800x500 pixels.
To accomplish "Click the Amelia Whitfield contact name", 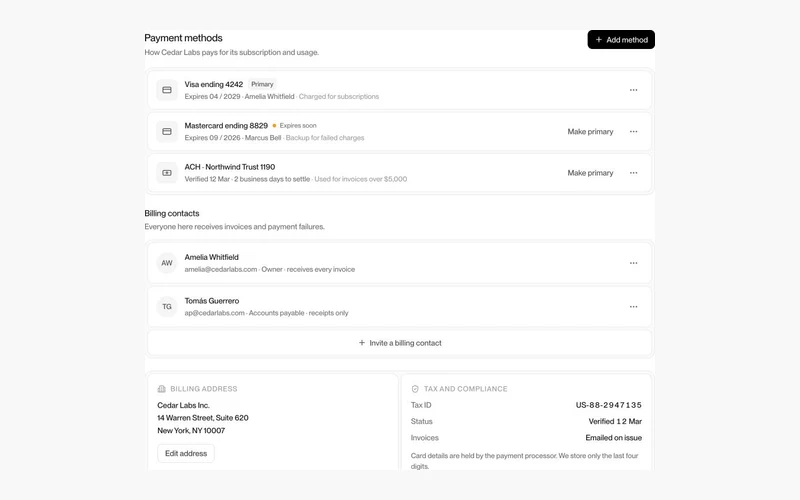I will pos(211,257).
